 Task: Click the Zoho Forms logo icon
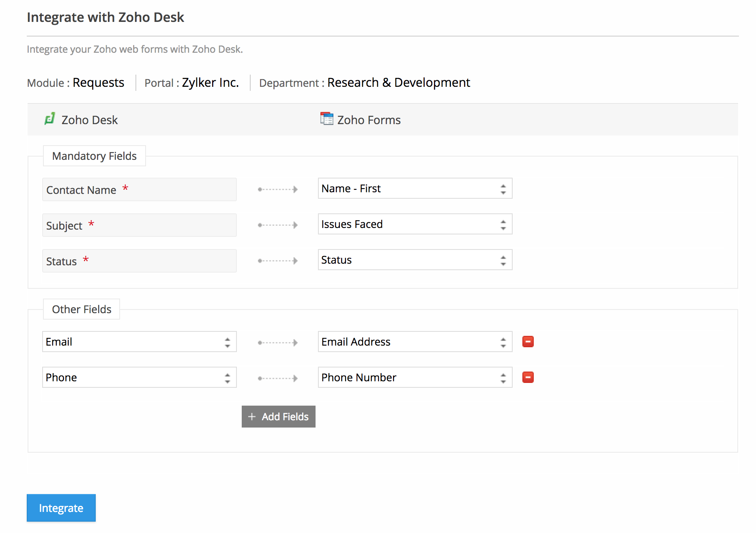coord(326,119)
